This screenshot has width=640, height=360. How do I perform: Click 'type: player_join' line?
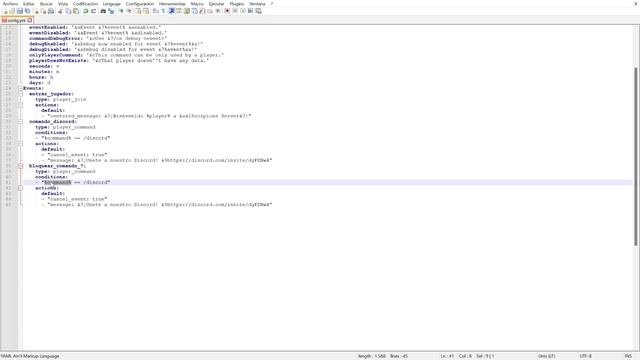(x=61, y=99)
